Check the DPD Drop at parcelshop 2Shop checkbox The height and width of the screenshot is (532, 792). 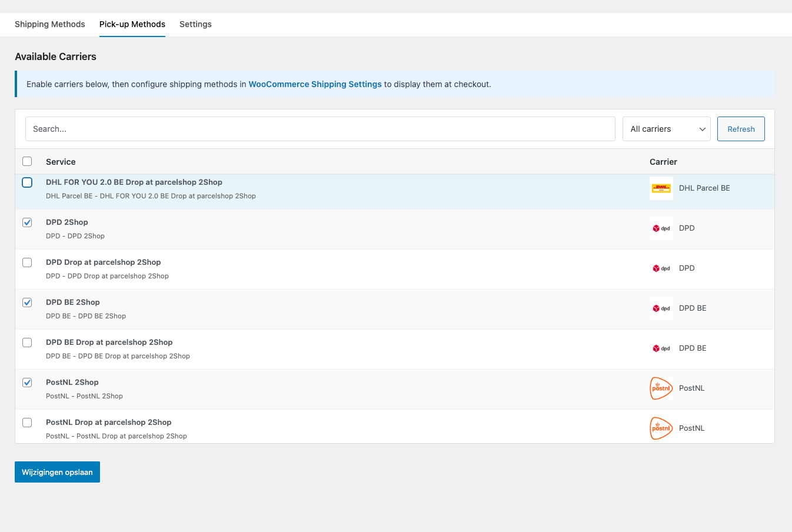(x=27, y=262)
